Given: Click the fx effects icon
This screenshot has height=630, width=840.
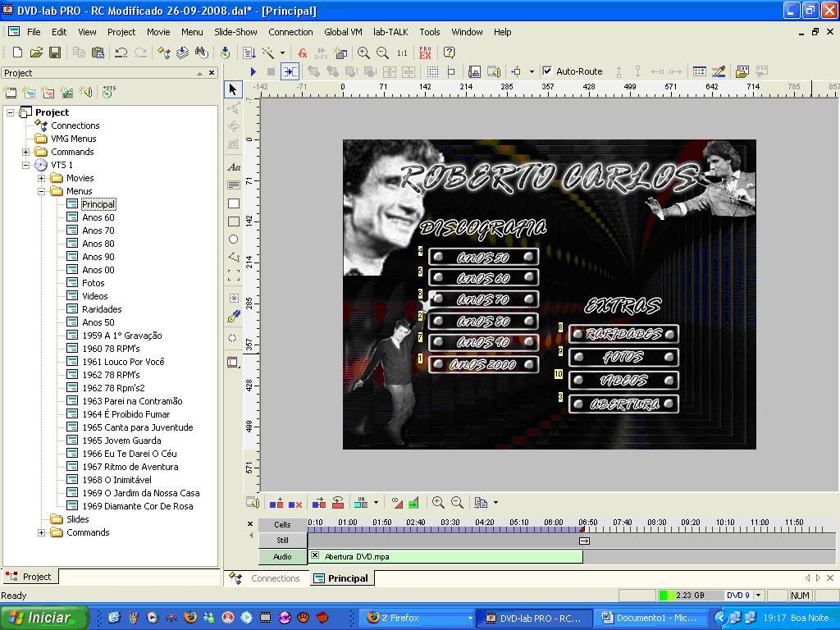Looking at the screenshot, I should click(303, 52).
